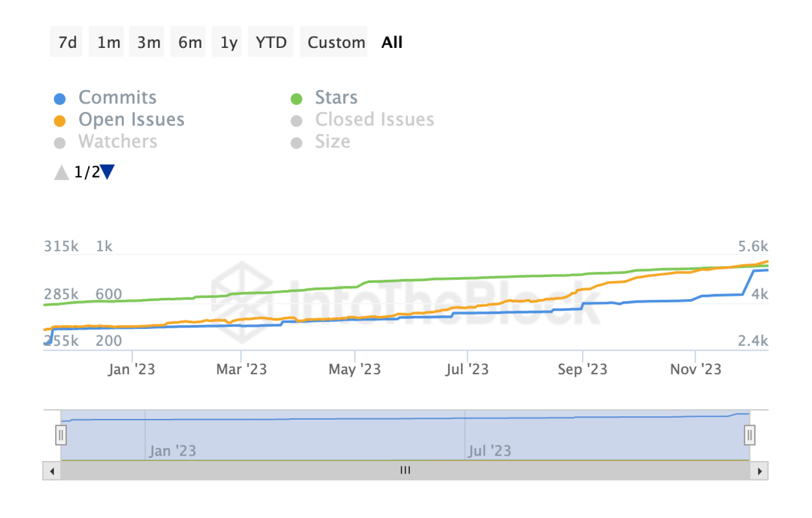The image size is (812, 518).
Task: Click the Jul '23 navigator label
Action: [x=490, y=451]
